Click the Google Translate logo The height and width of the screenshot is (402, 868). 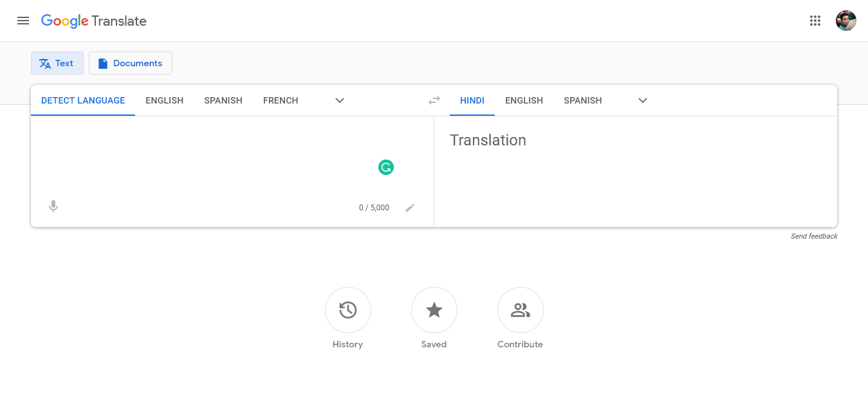[94, 21]
